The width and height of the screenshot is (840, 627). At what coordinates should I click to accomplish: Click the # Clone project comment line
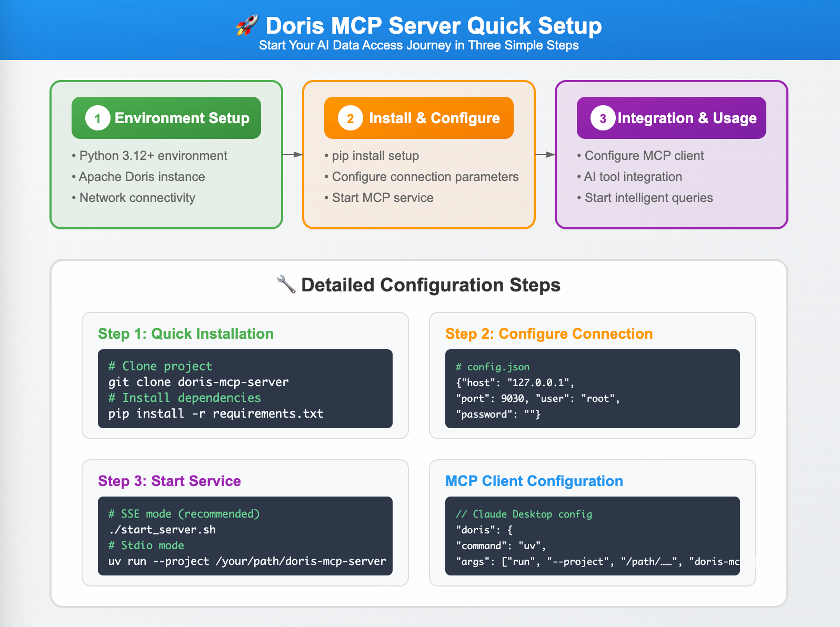(161, 366)
